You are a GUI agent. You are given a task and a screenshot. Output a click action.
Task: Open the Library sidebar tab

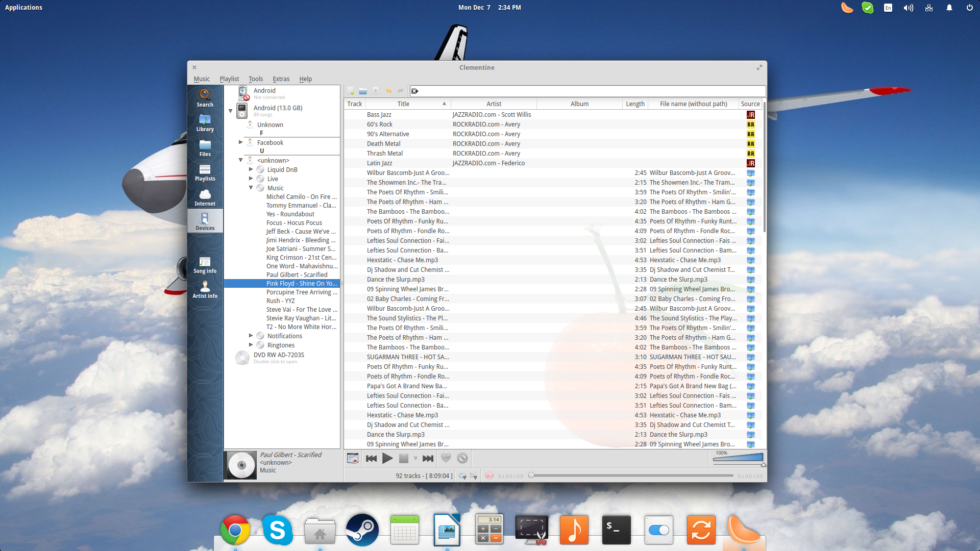click(x=205, y=123)
